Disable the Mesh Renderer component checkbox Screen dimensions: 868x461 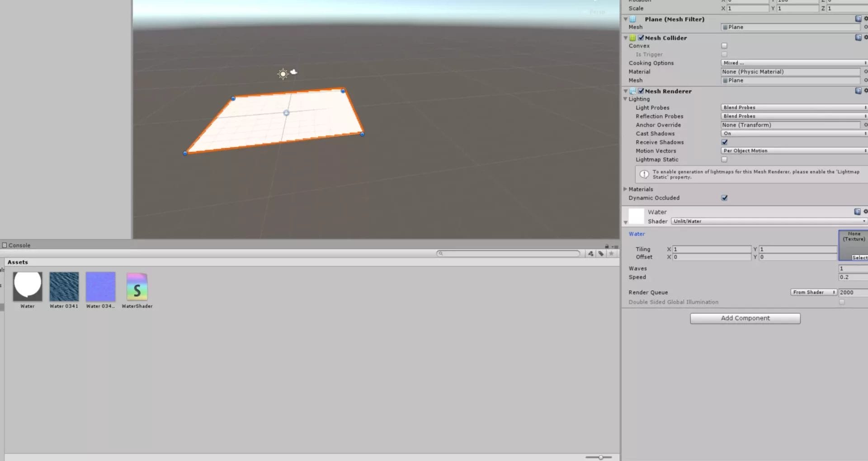(x=641, y=91)
